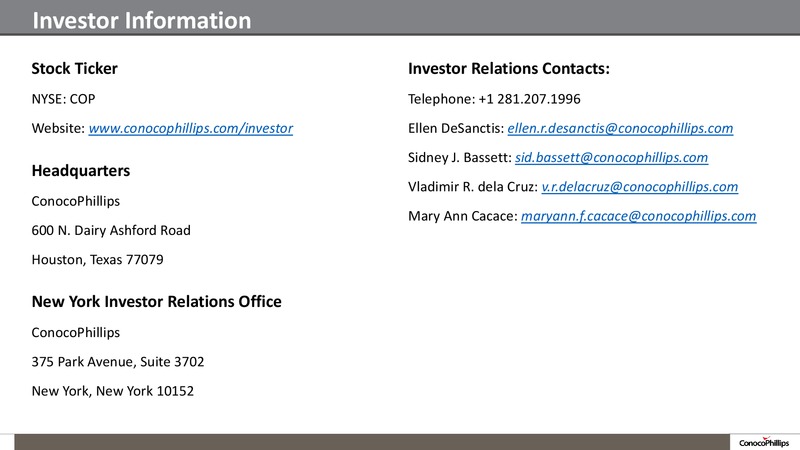This screenshot has height=450, width=800.
Task: Select the 600 N. Dairy Ashford Road line
Action: point(111,230)
